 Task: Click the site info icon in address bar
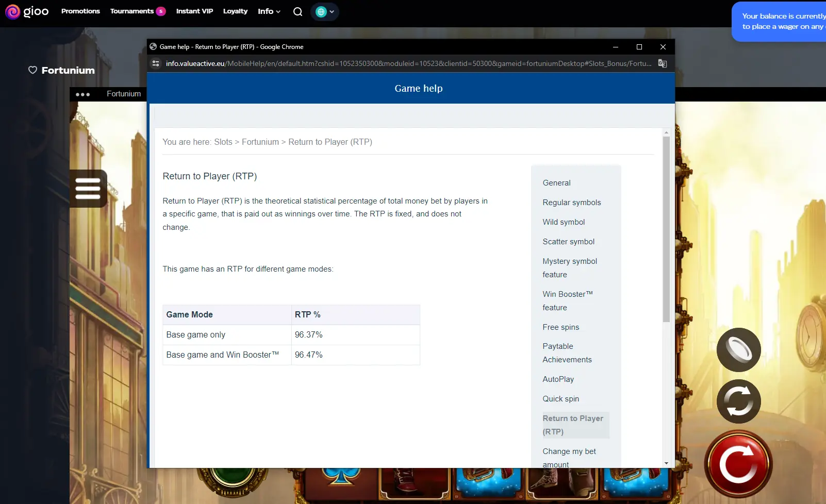pos(155,63)
